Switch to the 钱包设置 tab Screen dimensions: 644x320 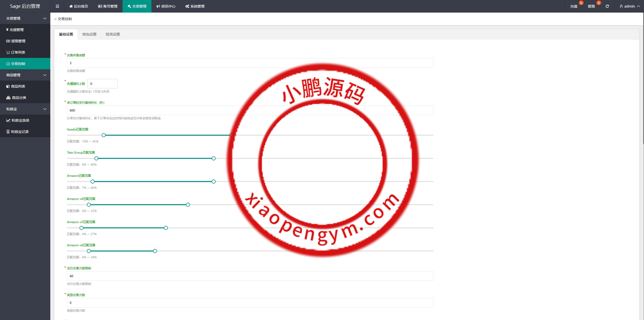point(90,34)
